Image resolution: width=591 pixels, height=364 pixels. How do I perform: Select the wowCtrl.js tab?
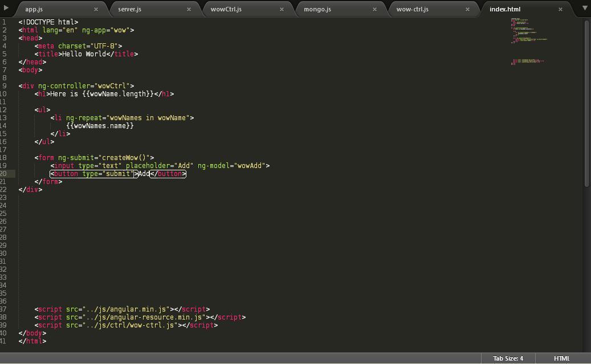tap(226, 10)
